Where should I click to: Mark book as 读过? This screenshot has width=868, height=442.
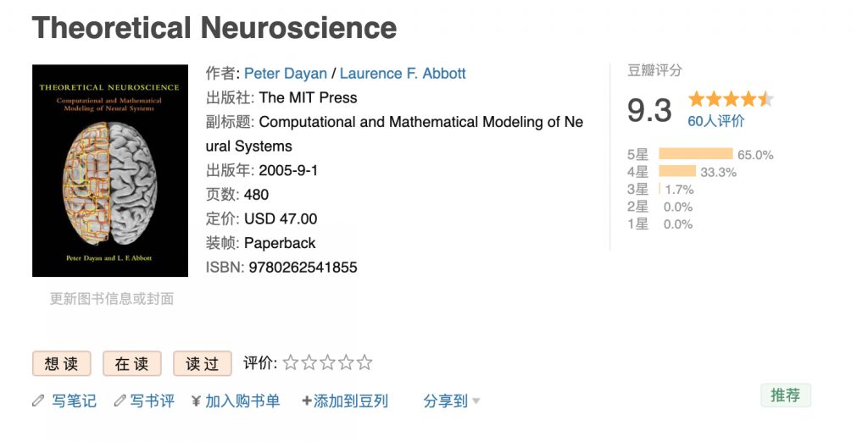click(203, 363)
